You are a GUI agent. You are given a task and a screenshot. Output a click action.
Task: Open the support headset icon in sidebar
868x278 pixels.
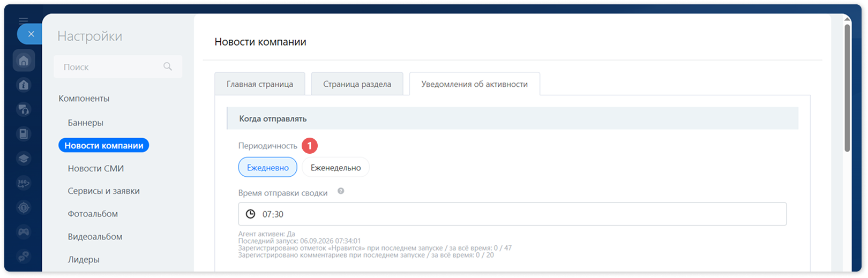coord(24,110)
